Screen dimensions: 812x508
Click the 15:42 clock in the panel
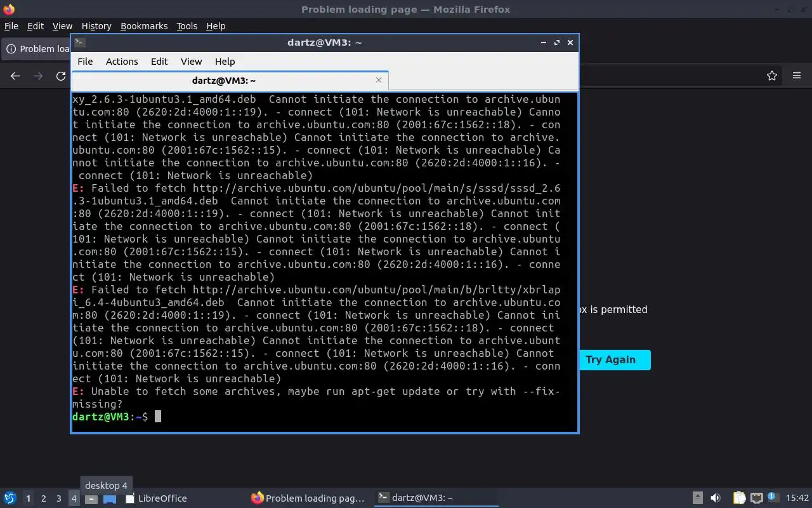pos(797,498)
